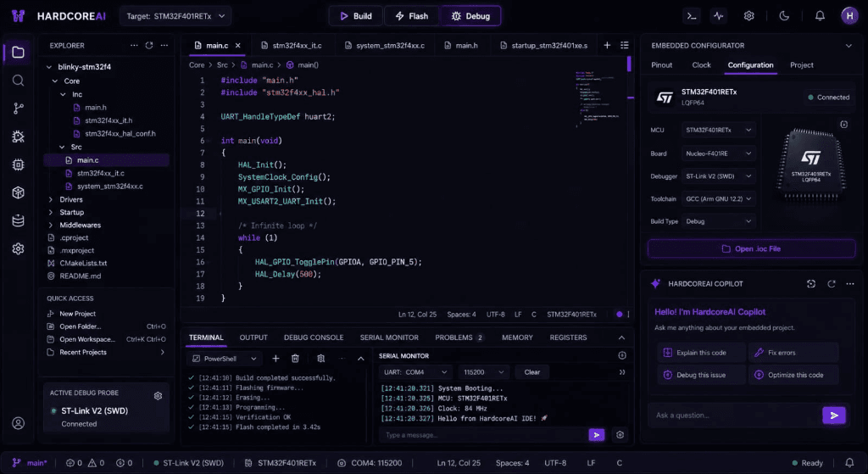This screenshot has width=868, height=474.
Task: Open the Target STM32F401RETx dropdown
Action: tap(175, 16)
